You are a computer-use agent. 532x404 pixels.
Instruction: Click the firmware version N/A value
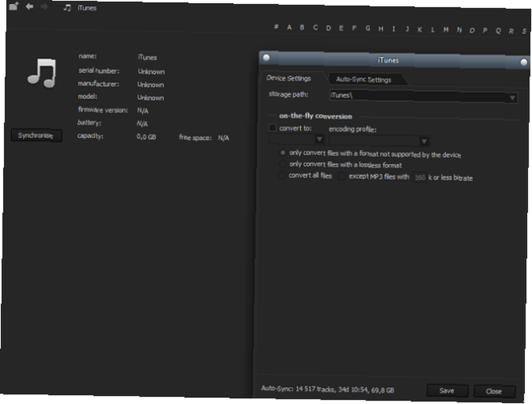point(143,111)
